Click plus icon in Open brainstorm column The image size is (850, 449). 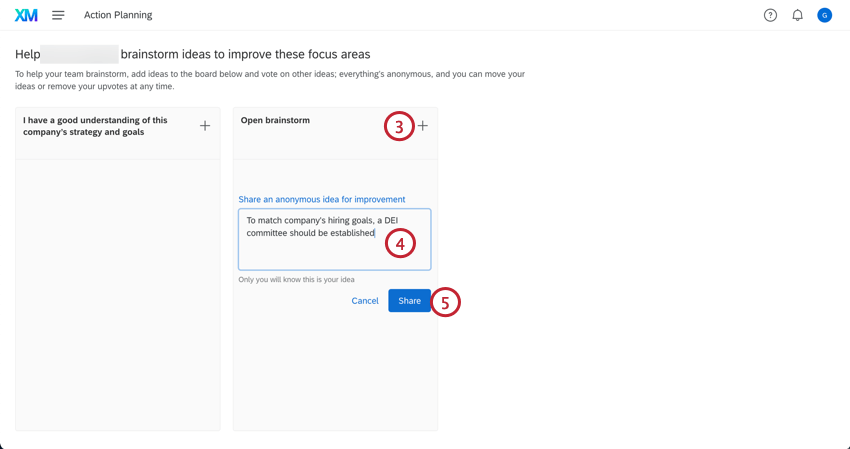[423, 126]
